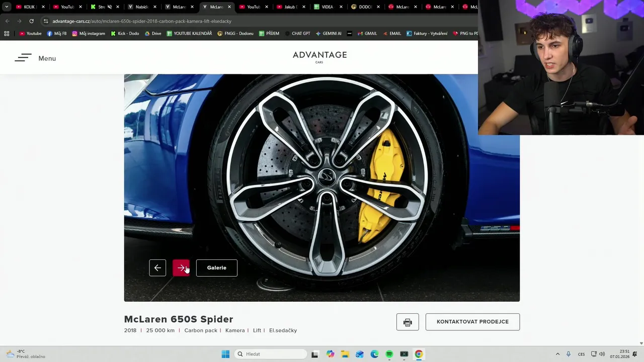Open File Explorer from the taskbar
644x362 pixels.
(x=345, y=354)
